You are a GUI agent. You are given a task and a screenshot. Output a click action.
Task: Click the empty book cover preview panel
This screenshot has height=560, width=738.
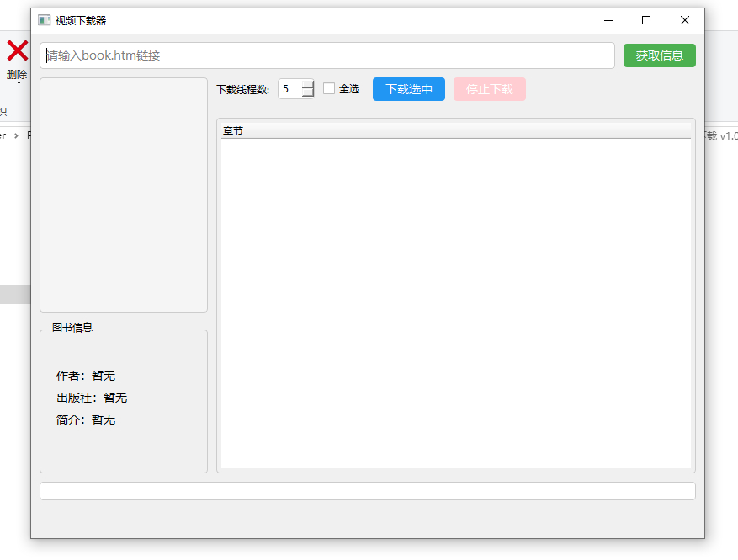(x=124, y=195)
